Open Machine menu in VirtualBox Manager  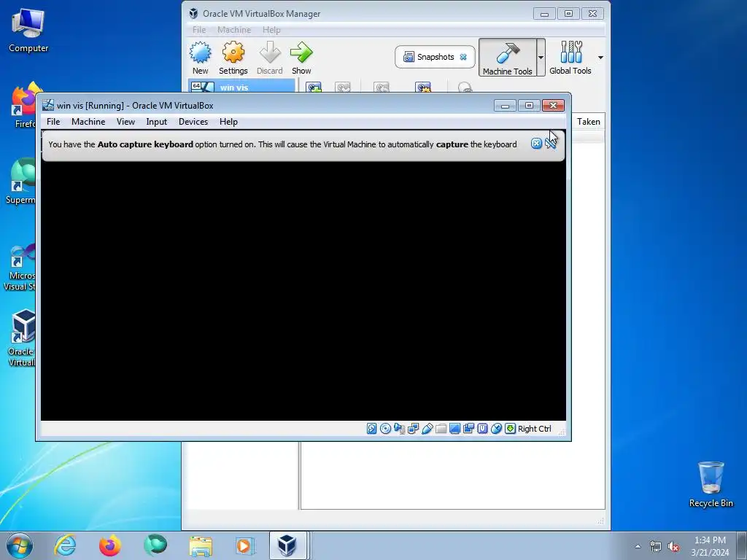click(x=234, y=29)
